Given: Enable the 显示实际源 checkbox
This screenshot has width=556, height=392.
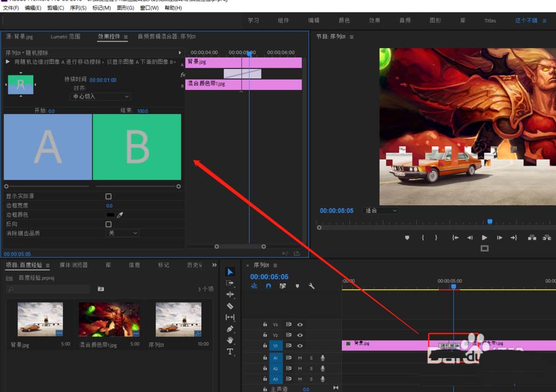Looking at the screenshot, I should (x=108, y=196).
